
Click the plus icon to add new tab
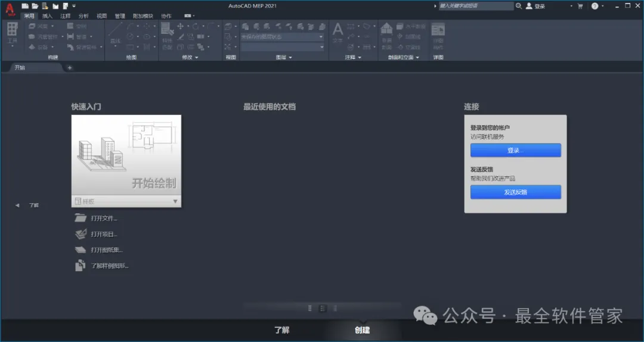click(70, 68)
